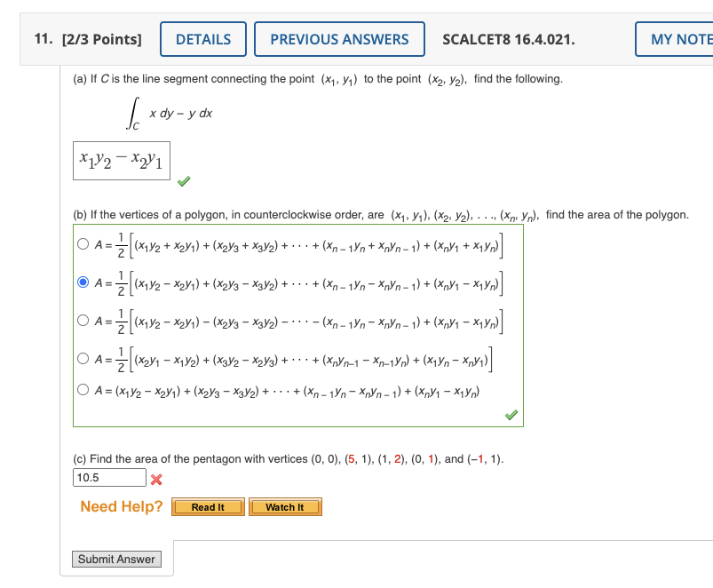Click the Read It help button
This screenshot has height=588, width=713.
click(207, 506)
